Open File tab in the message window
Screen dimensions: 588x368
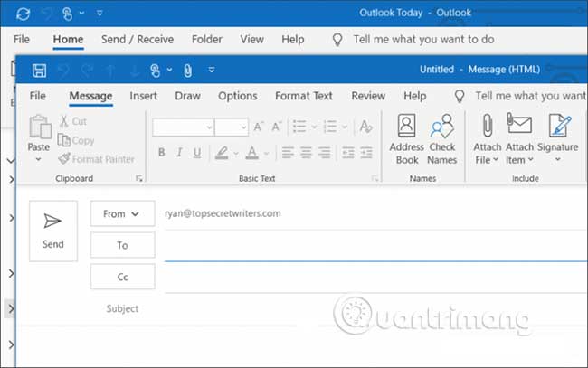pyautogui.click(x=37, y=96)
